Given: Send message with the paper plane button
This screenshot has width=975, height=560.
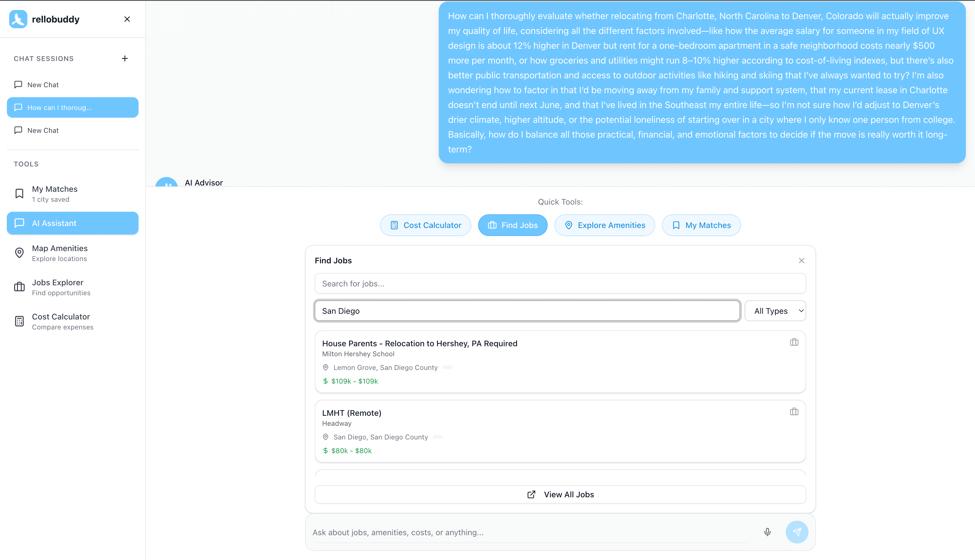Looking at the screenshot, I should 797,532.
